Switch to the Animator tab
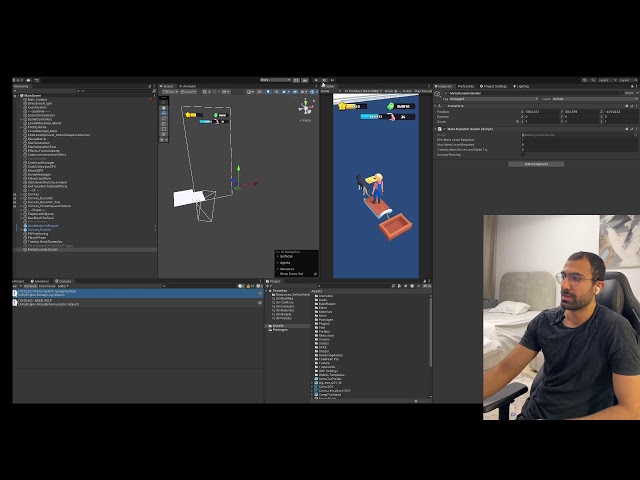 [189, 86]
